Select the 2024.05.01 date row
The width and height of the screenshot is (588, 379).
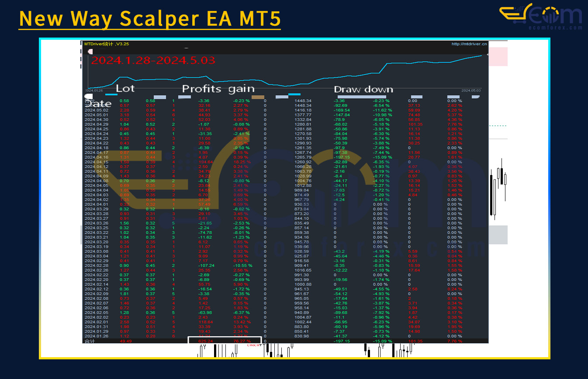pos(286,115)
